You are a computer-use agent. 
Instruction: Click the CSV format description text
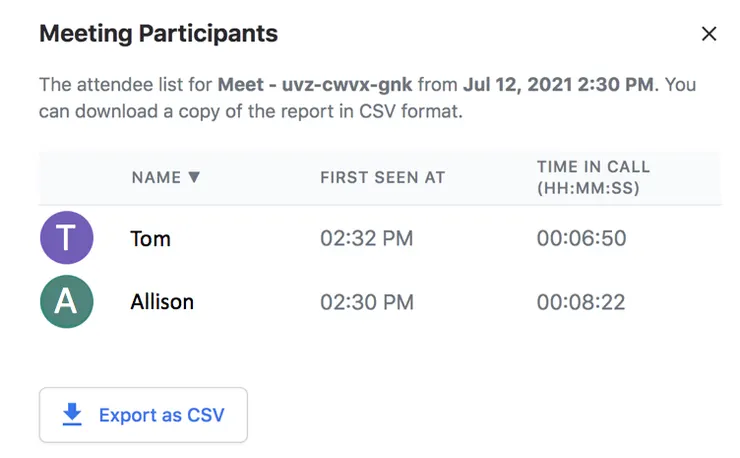(250, 111)
